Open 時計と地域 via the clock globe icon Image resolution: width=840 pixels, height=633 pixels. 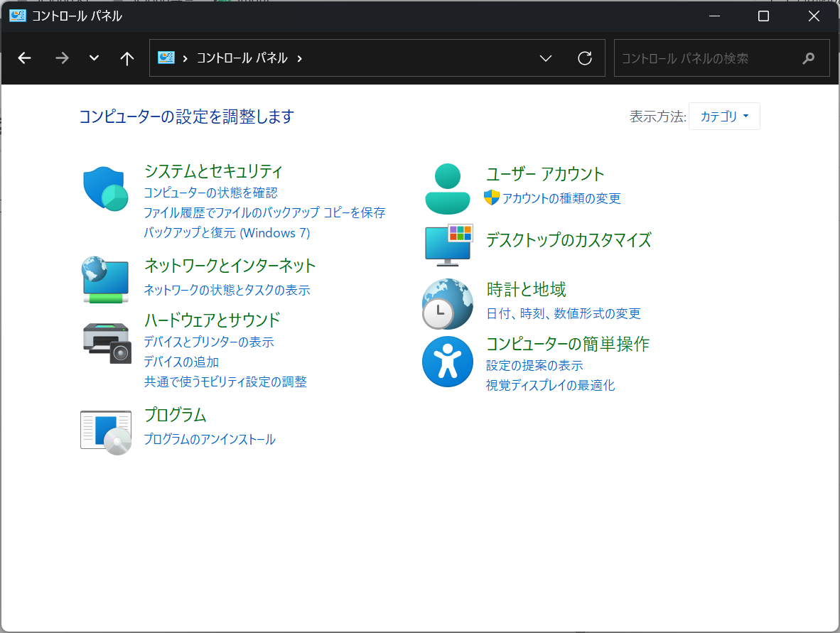coord(447,303)
